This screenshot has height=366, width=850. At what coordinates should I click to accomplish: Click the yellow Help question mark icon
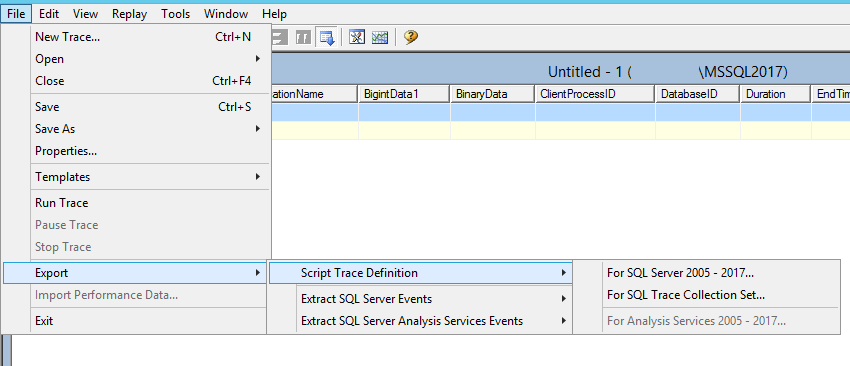click(411, 37)
